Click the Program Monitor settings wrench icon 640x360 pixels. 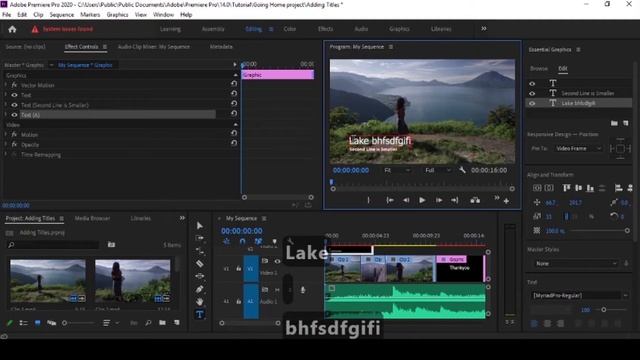462,170
